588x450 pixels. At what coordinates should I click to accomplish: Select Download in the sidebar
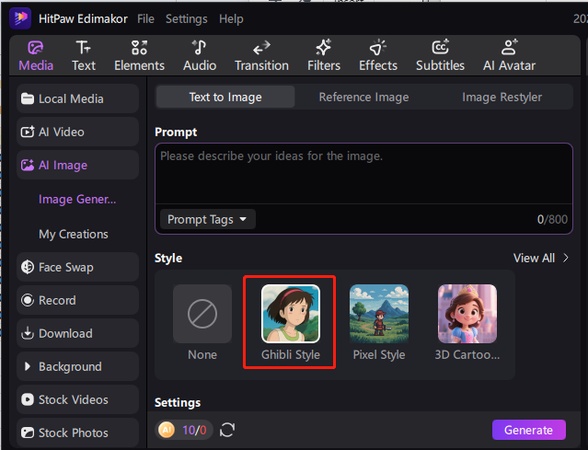coord(78,333)
